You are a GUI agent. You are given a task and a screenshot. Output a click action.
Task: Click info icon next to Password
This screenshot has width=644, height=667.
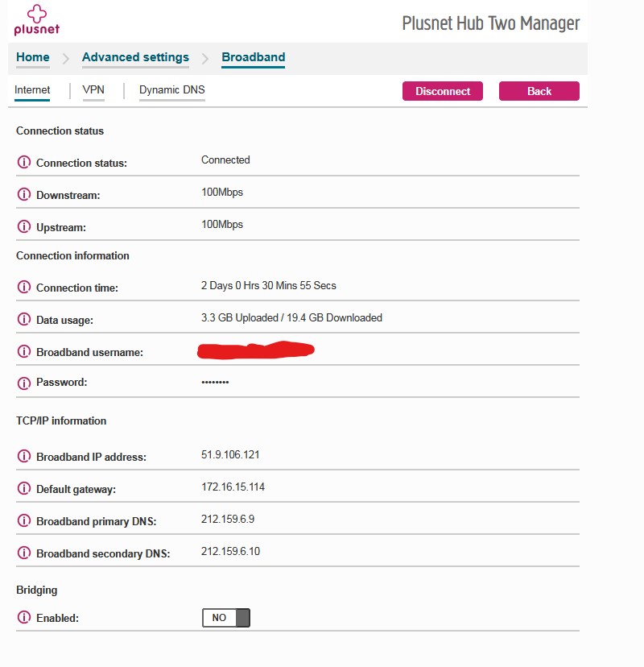23,383
